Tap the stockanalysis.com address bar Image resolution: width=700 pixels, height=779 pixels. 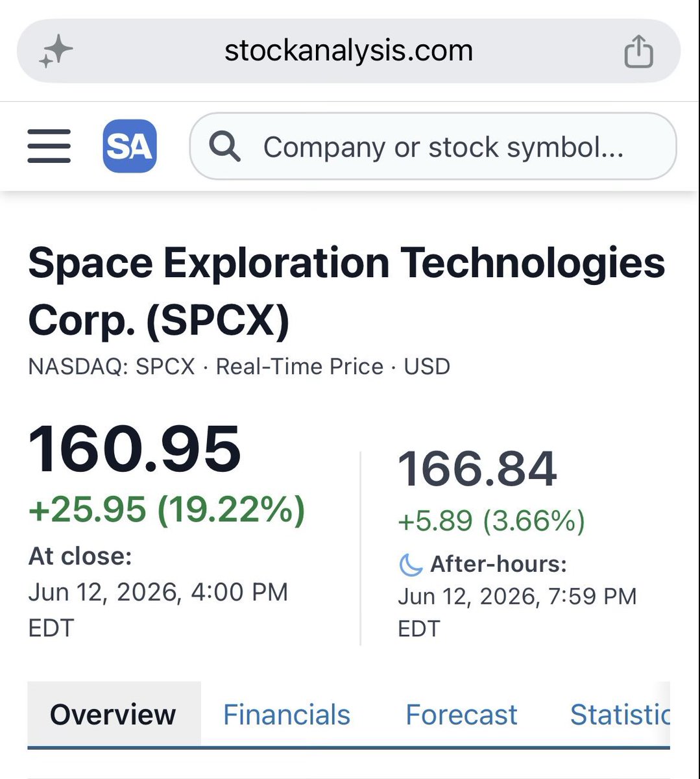[x=349, y=51]
